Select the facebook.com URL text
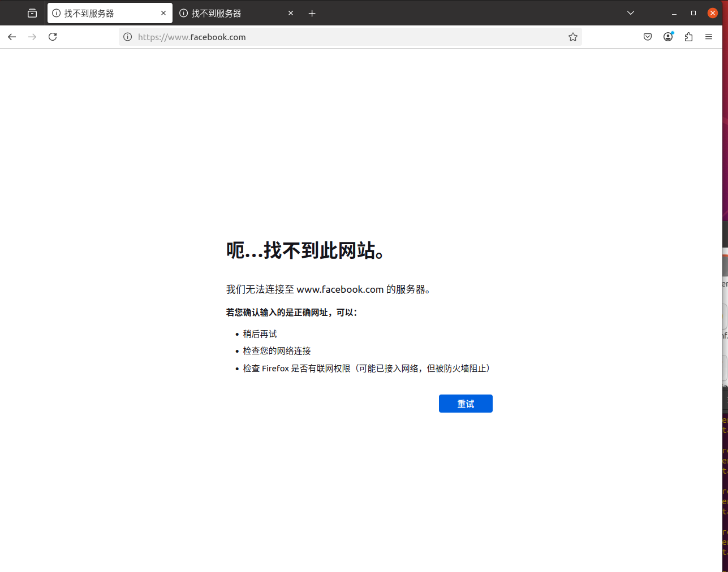728x572 pixels. click(x=192, y=37)
